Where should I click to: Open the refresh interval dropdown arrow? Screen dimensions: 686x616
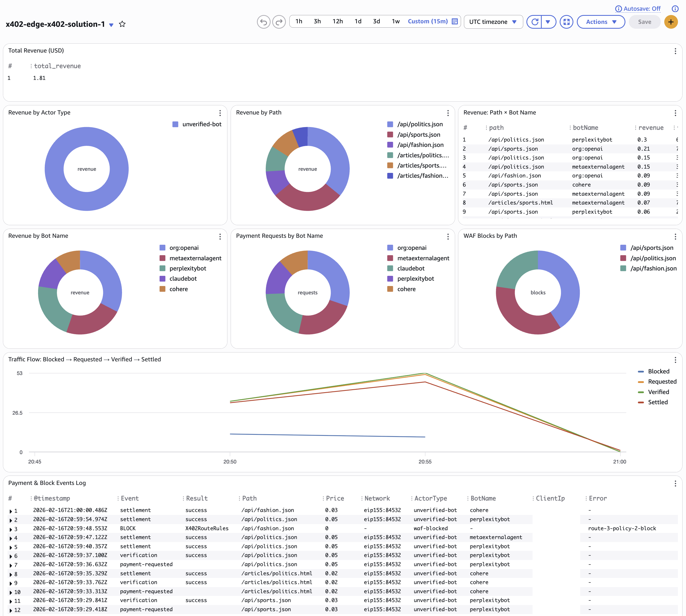tap(548, 22)
